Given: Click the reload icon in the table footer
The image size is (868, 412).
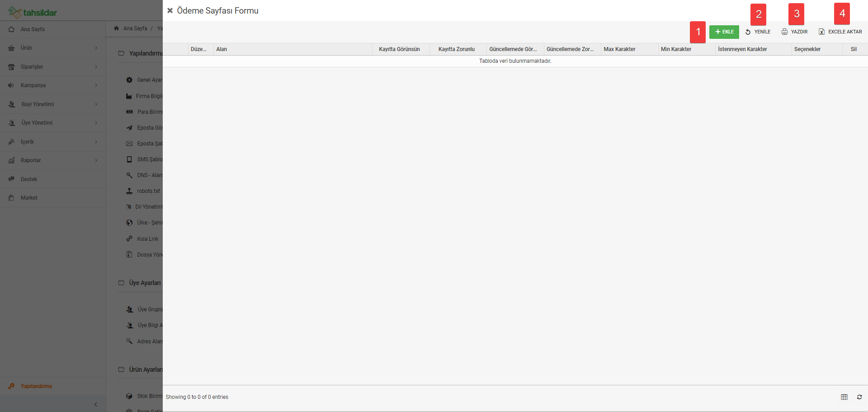Looking at the screenshot, I should pos(859,397).
